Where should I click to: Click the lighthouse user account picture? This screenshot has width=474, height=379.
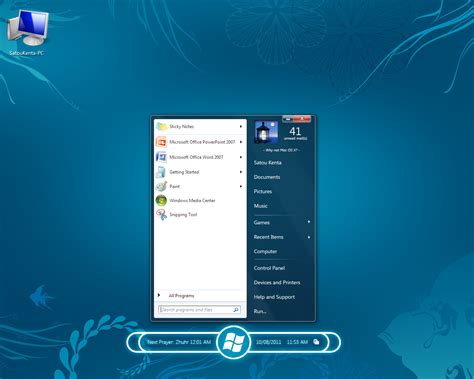coord(266,132)
